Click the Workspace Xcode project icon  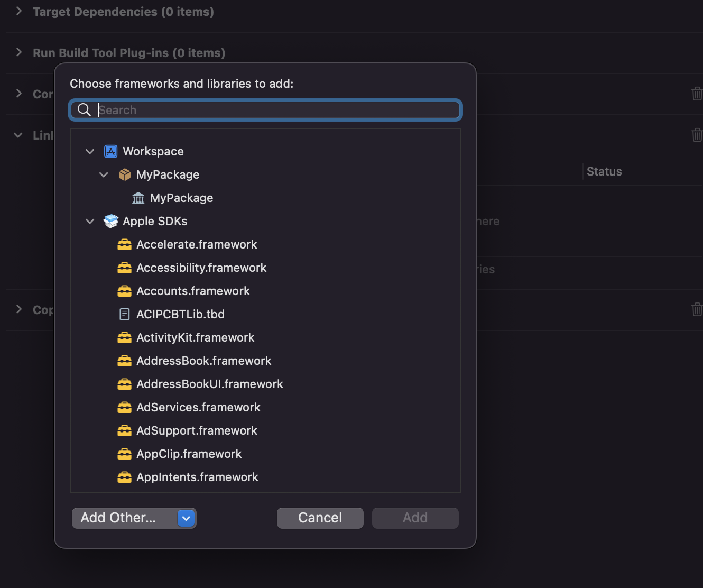click(110, 151)
